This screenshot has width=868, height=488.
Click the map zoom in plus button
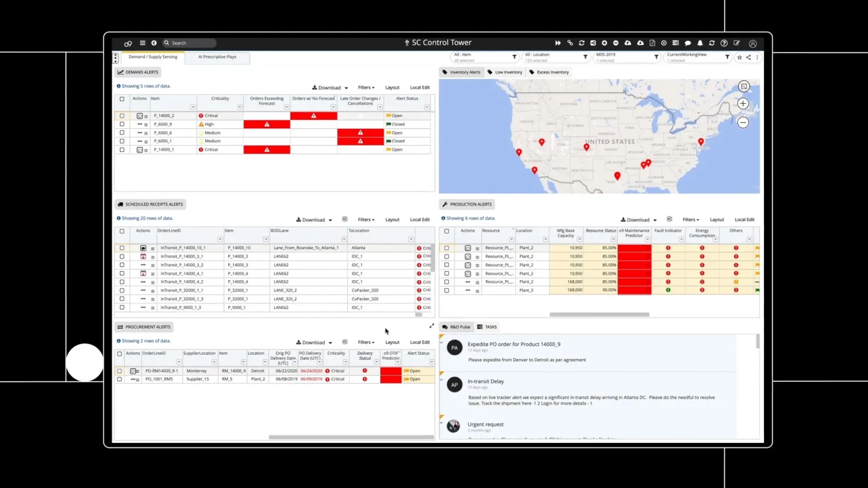click(743, 104)
